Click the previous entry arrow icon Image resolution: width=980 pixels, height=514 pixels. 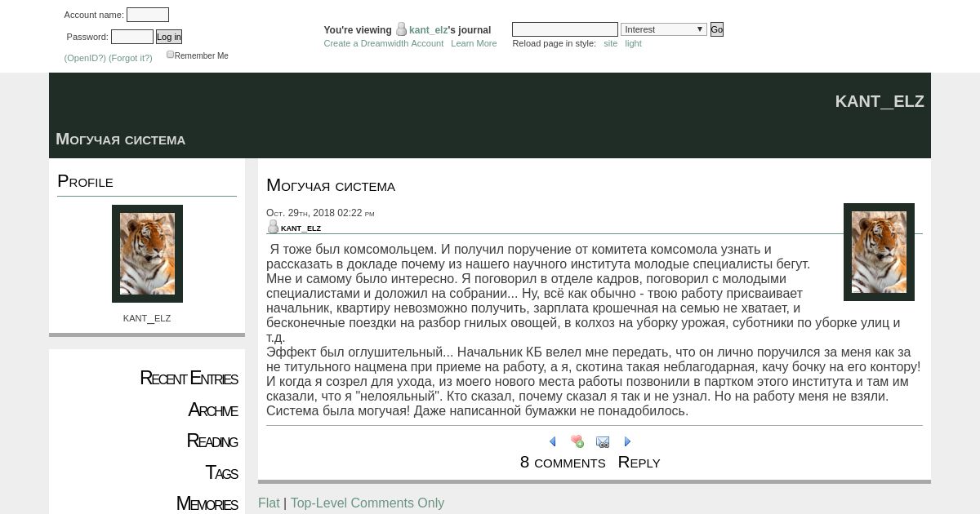point(553,441)
